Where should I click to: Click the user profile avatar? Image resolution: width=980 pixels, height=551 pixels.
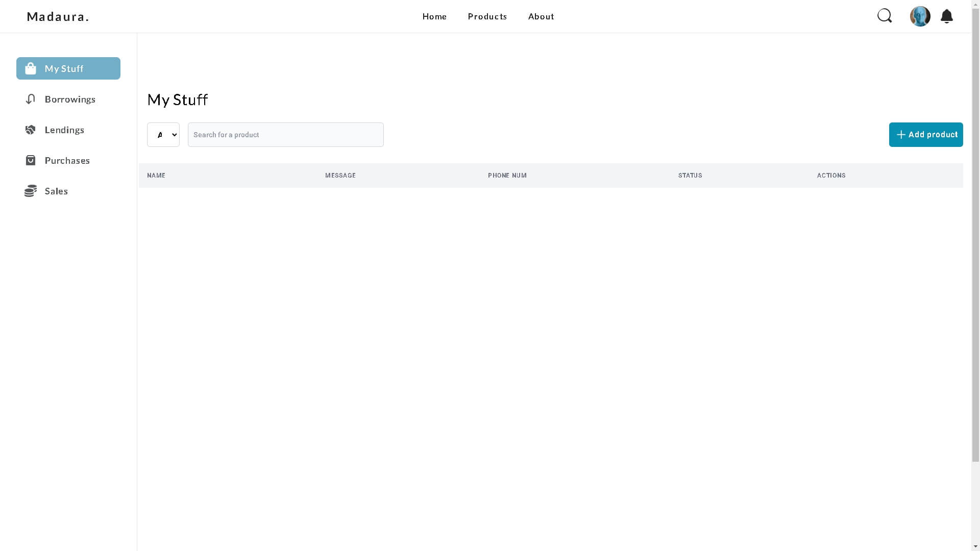(920, 16)
